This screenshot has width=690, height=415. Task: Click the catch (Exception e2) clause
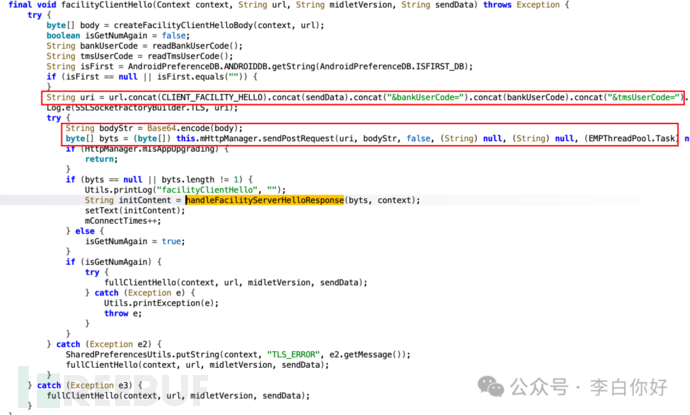pyautogui.click(x=104, y=344)
